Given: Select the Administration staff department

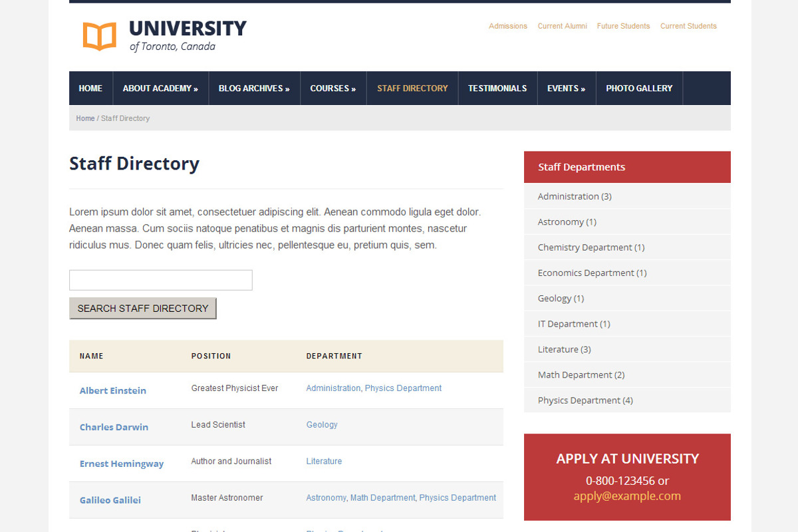Looking at the screenshot, I should pyautogui.click(x=569, y=196).
